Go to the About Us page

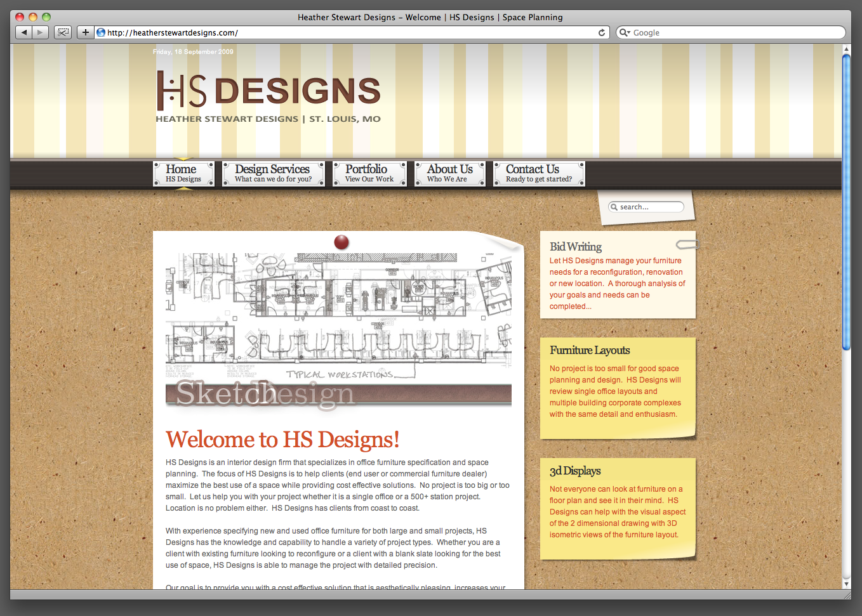tap(449, 173)
